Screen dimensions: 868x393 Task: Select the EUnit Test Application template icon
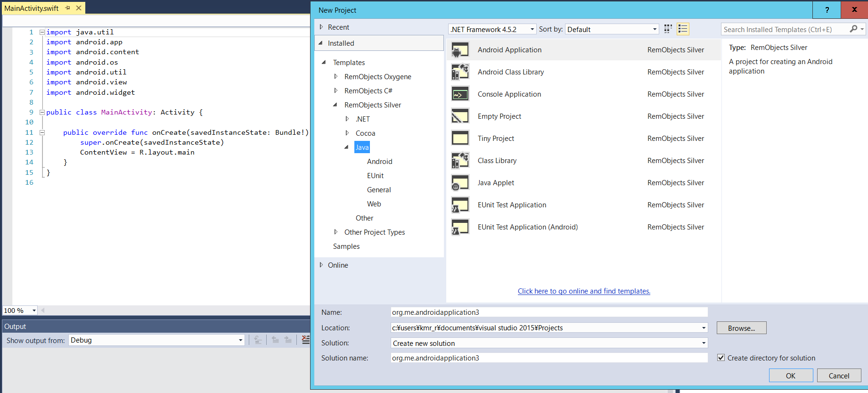tap(460, 205)
